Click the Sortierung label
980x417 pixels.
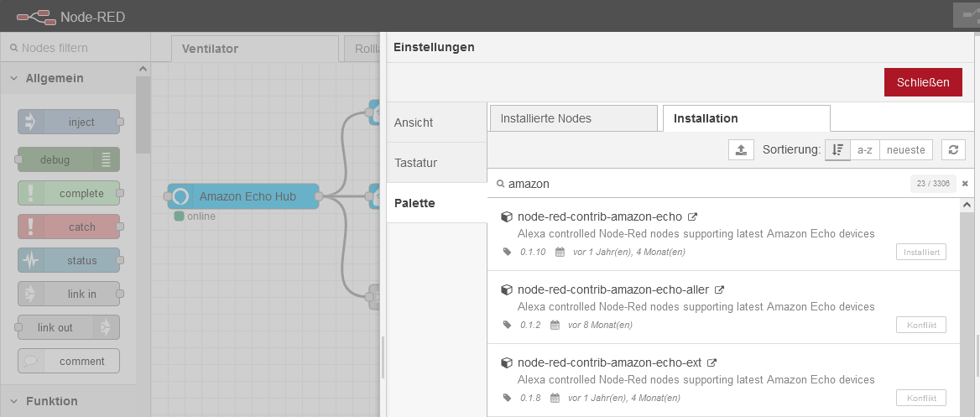[x=791, y=150]
